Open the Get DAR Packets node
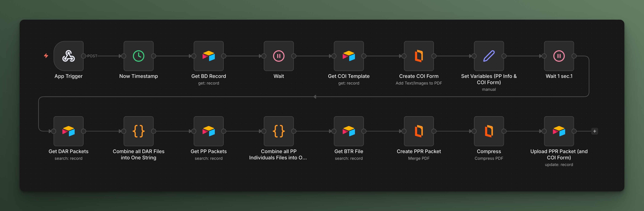The height and width of the screenshot is (211, 644). click(x=68, y=131)
